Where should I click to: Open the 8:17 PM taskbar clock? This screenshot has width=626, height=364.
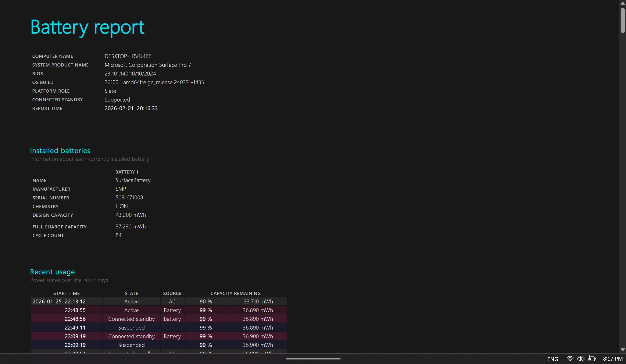coord(613,359)
